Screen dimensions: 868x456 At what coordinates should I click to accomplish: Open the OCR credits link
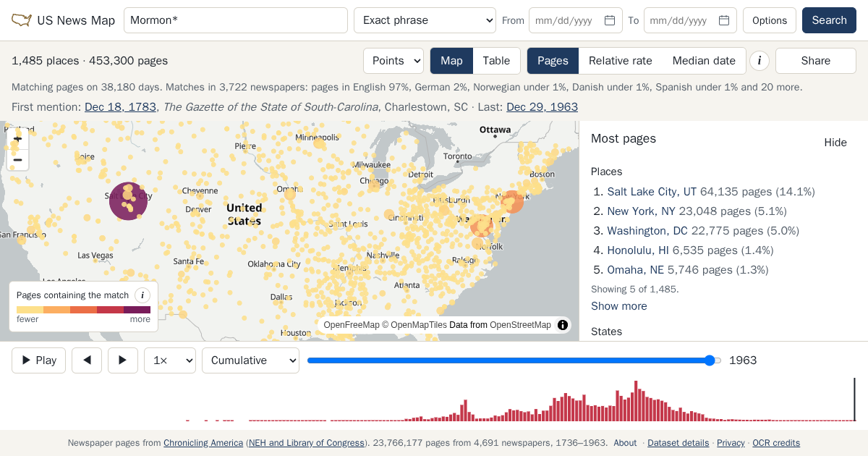tap(776, 443)
